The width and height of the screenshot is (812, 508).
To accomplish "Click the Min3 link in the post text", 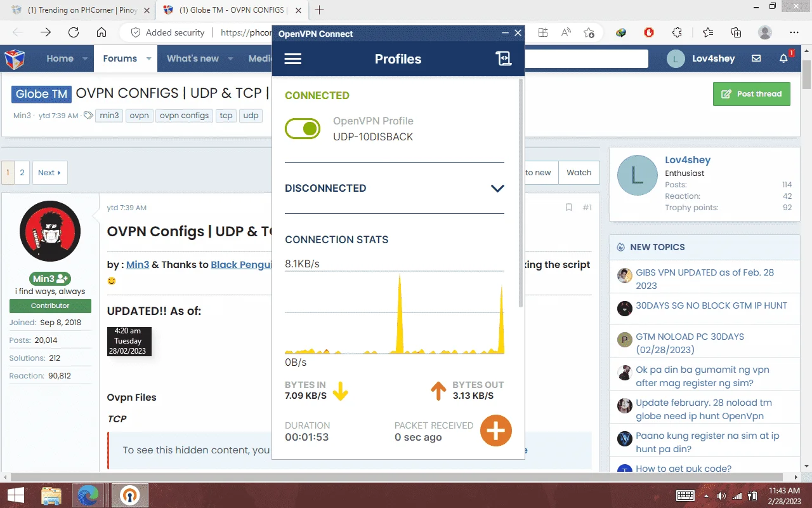I will (138, 265).
